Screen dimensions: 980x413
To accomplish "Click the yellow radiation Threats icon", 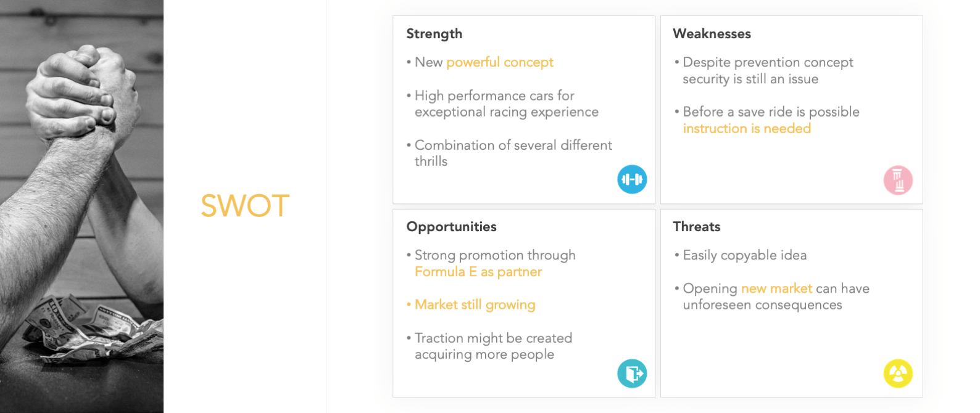I will (x=898, y=374).
